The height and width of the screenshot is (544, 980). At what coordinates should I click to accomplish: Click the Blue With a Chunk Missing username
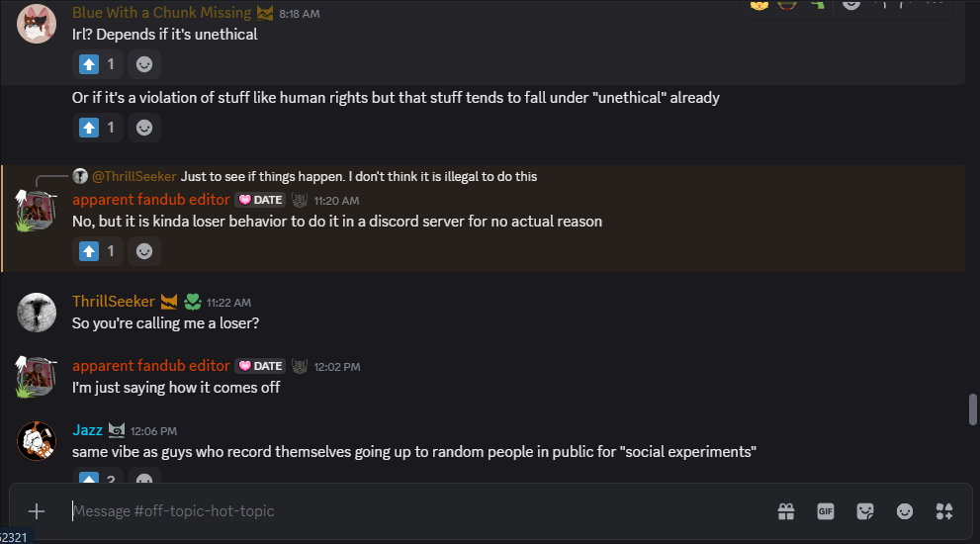click(x=161, y=13)
